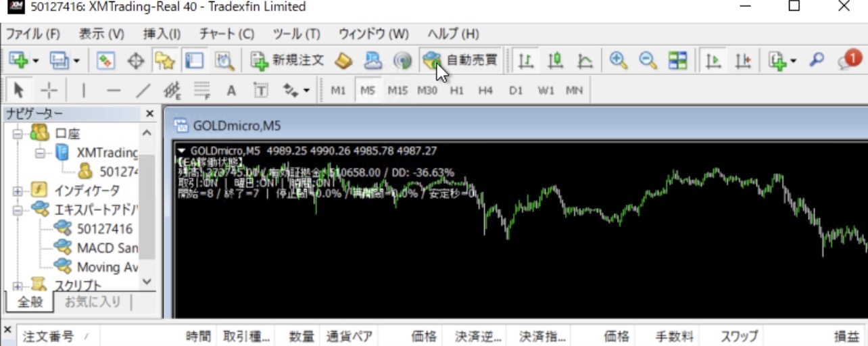Screen dimensions: 868x346
Task: Open the tile windows grid icon
Action: point(677,61)
